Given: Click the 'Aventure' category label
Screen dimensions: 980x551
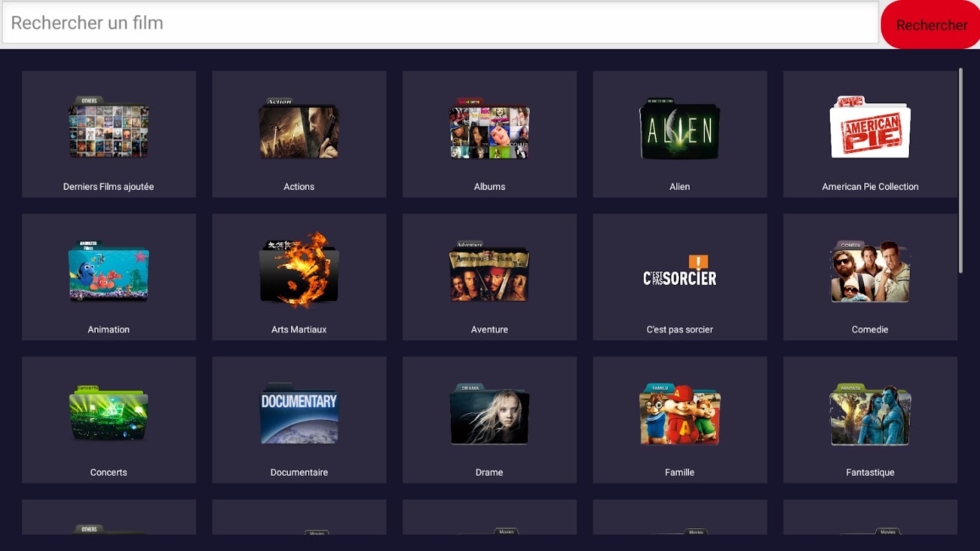Looking at the screenshot, I should (x=489, y=329).
